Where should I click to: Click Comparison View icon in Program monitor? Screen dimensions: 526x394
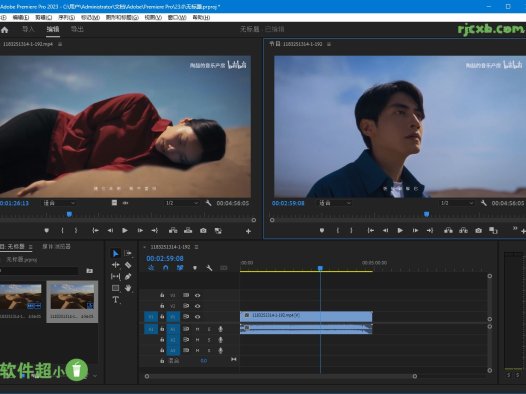click(493, 230)
